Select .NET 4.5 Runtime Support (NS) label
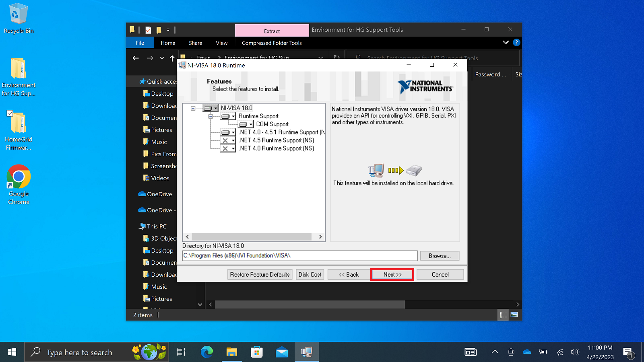The height and width of the screenshot is (362, 644). click(276, 140)
